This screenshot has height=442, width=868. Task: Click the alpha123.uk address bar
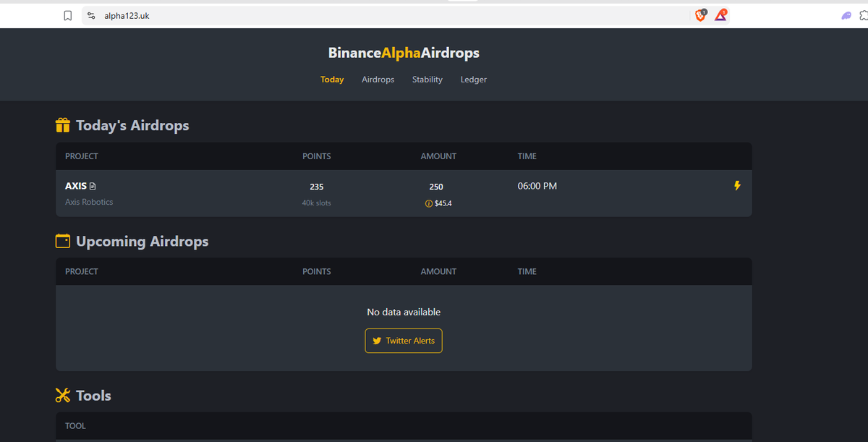pos(405,15)
